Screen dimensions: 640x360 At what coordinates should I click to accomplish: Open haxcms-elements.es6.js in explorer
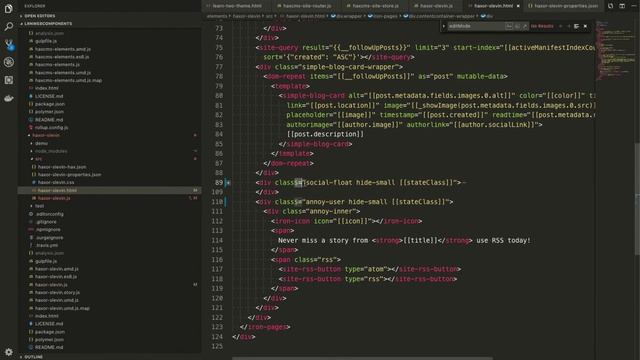point(62,57)
